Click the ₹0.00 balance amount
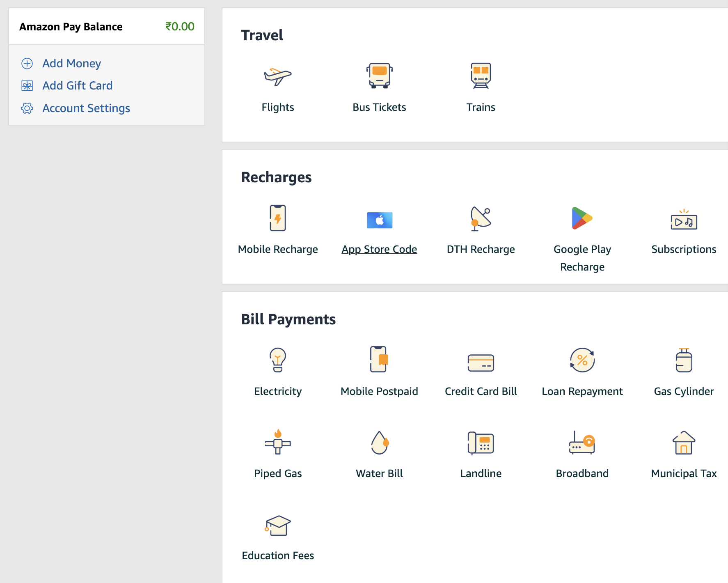The width and height of the screenshot is (728, 583). 180,26
